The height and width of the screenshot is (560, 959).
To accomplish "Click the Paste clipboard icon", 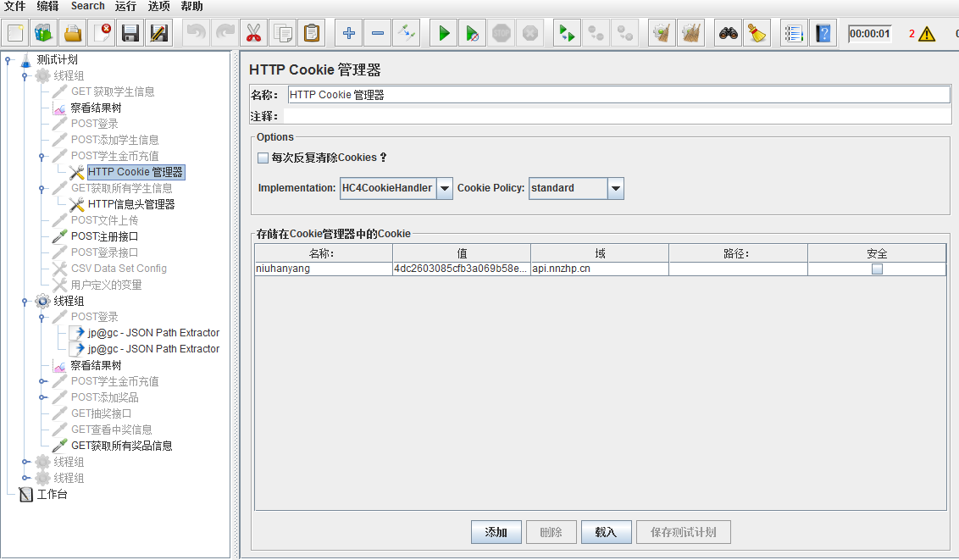I will [x=312, y=33].
